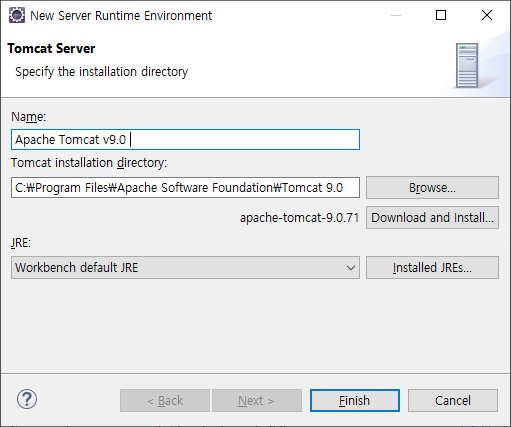The height and width of the screenshot is (427, 511).
Task: Click the Specify the installation directory text
Action: point(102,72)
